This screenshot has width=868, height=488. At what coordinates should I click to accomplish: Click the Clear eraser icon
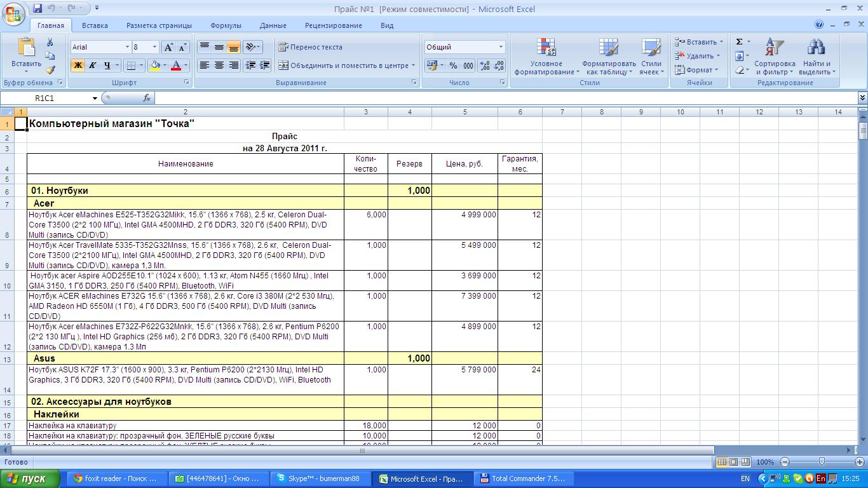tap(740, 70)
